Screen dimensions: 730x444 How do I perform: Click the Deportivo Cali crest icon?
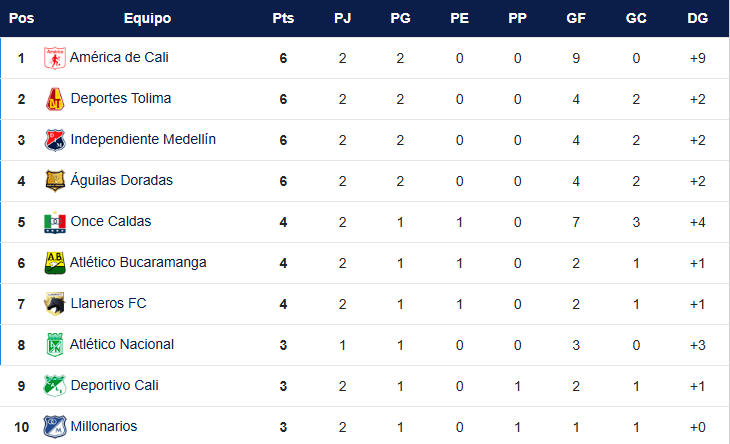(x=55, y=386)
